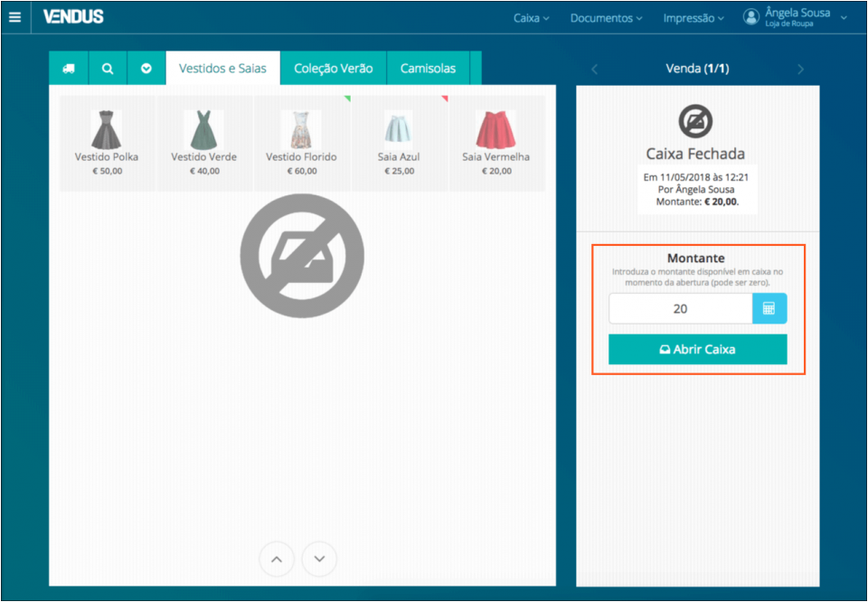Click the delivery truck icon tab
Screen dimensions: 868x602
coord(69,69)
